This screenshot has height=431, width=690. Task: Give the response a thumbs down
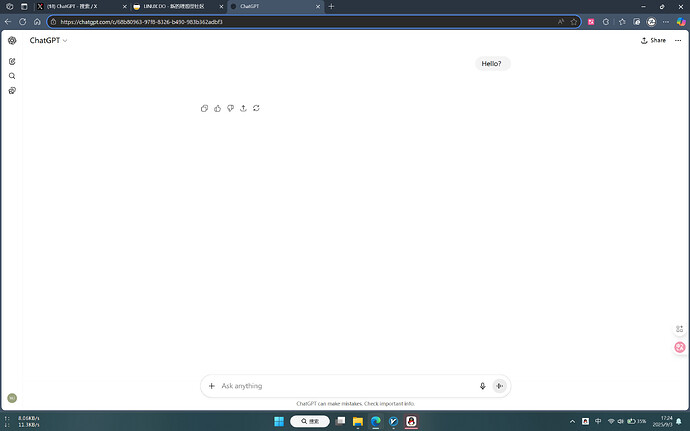[x=230, y=108]
